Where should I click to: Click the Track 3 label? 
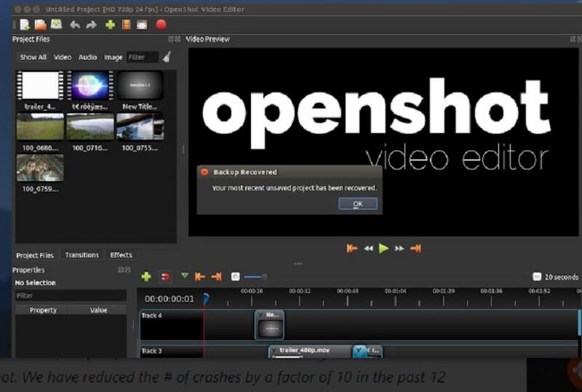tap(151, 351)
